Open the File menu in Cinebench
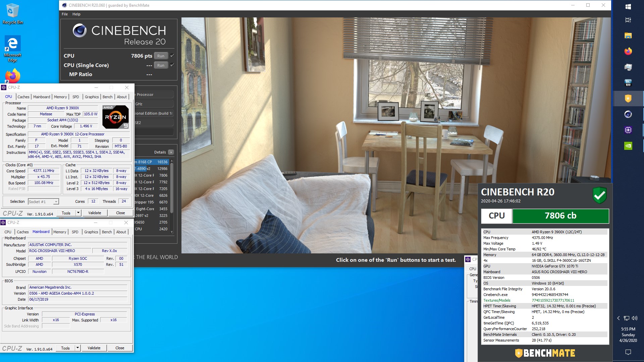 point(65,14)
